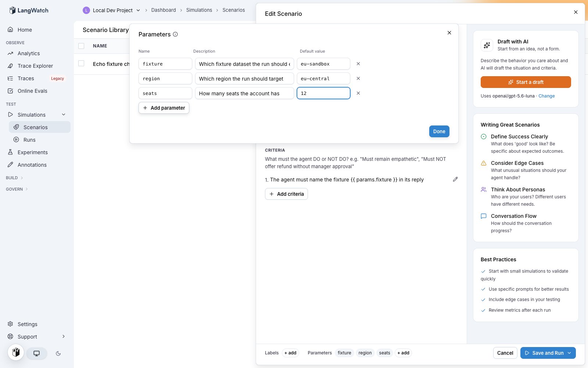Remove the region parameter row
588x368 pixels.
tap(358, 78)
